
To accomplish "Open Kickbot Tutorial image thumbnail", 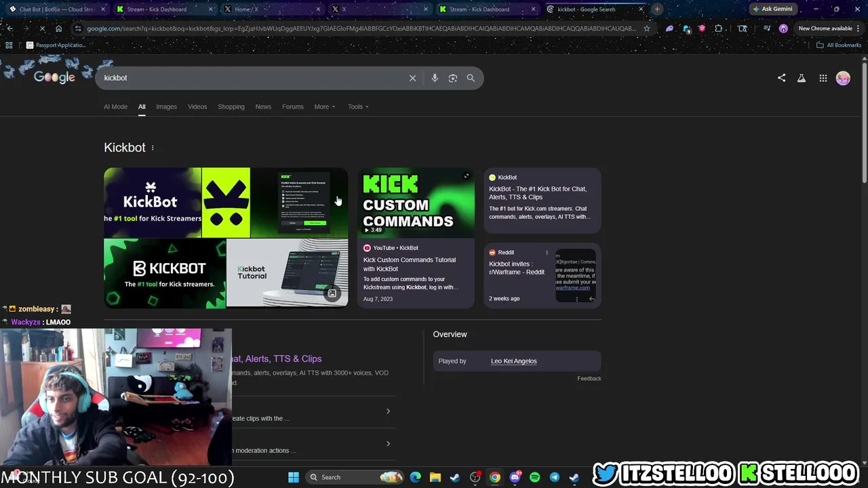I will click(x=287, y=273).
